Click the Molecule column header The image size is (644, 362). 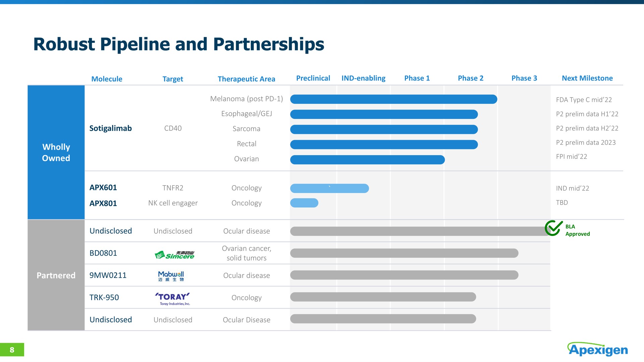click(x=107, y=79)
